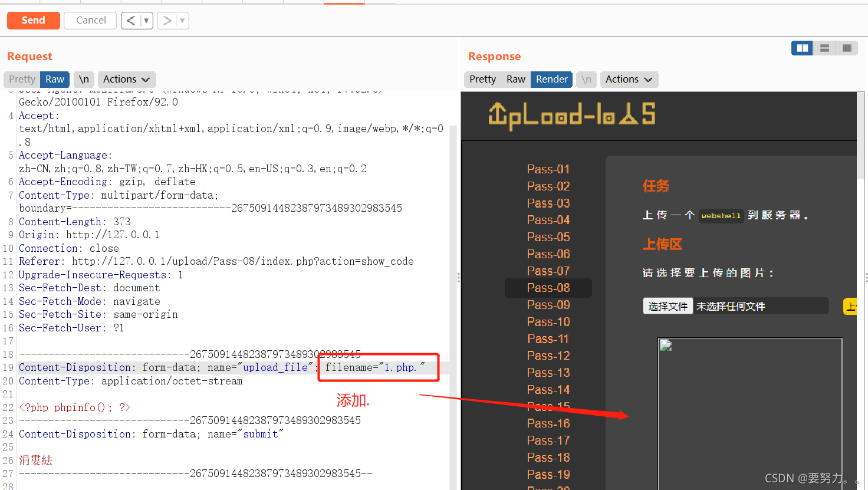Switch Request view to Raw

point(55,79)
